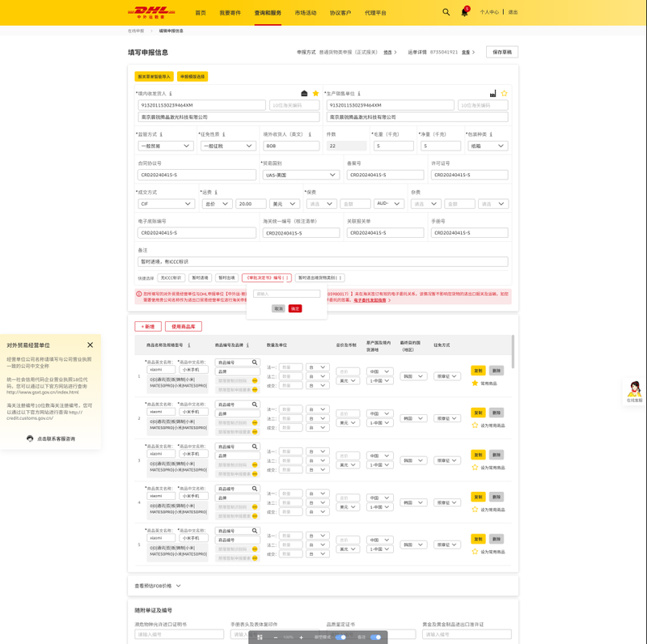Close the 对外贸易经营单位 tip panel
Screen dimensions: 647x644
pos(90,345)
